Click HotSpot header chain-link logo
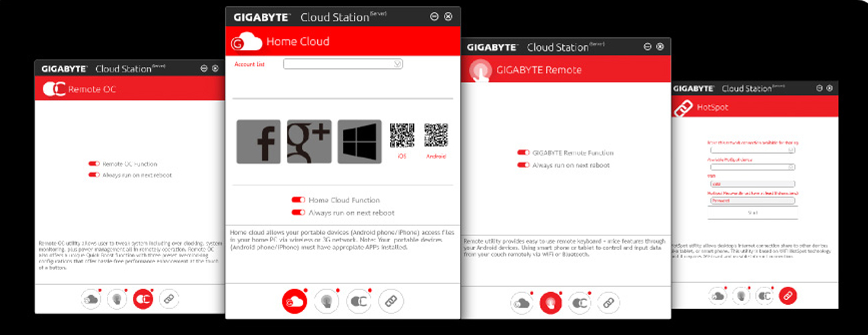 coord(682,107)
